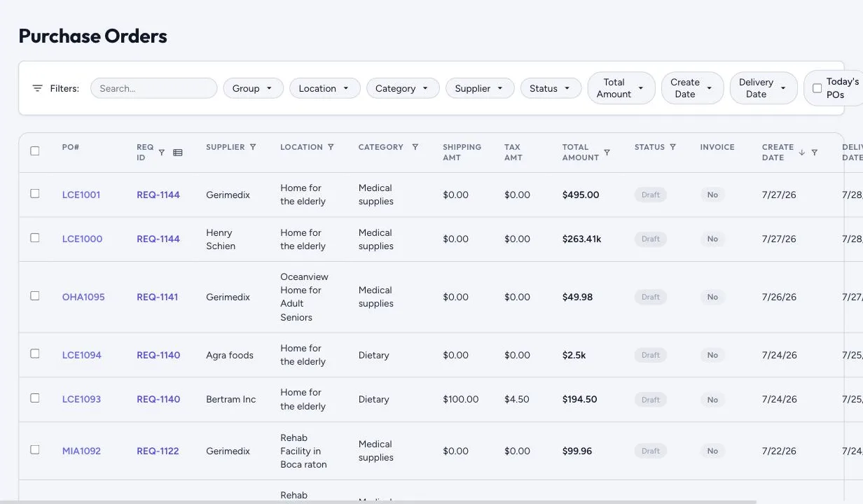Open REQ-1144 link in LCE1000 row
Screen dimensions: 863x504
click(x=158, y=239)
